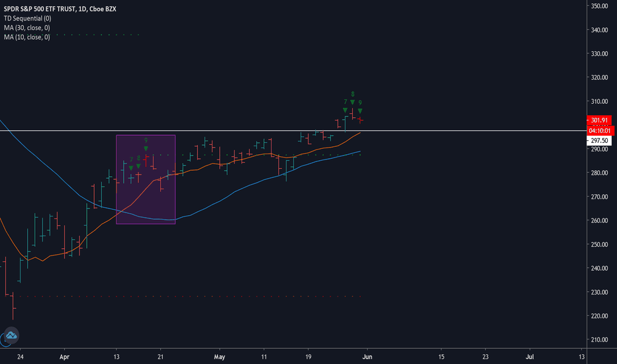Click the 270.00 price axis label
The height and width of the screenshot is (364, 617).
599,197
